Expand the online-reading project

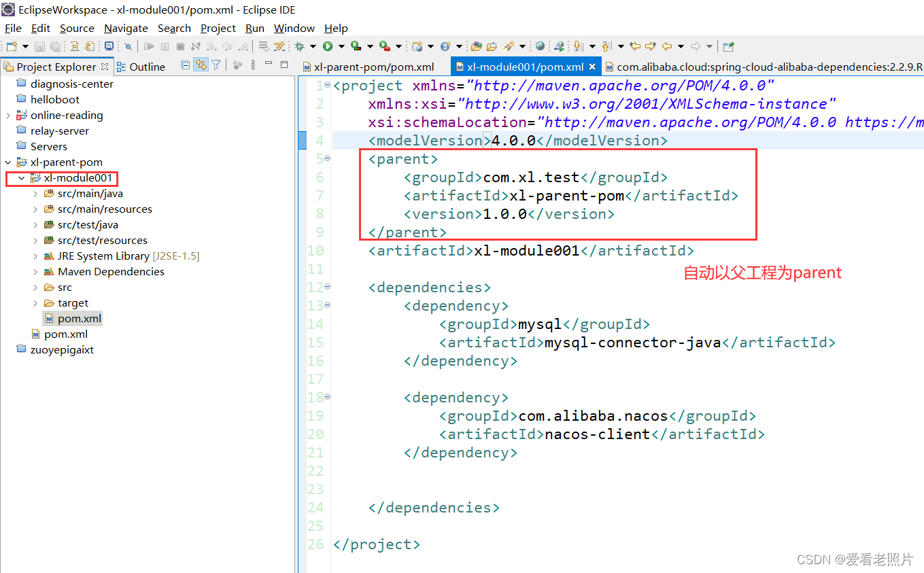point(7,116)
